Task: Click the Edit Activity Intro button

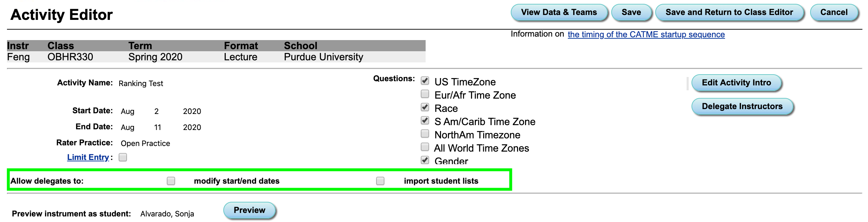Action: coord(736,83)
